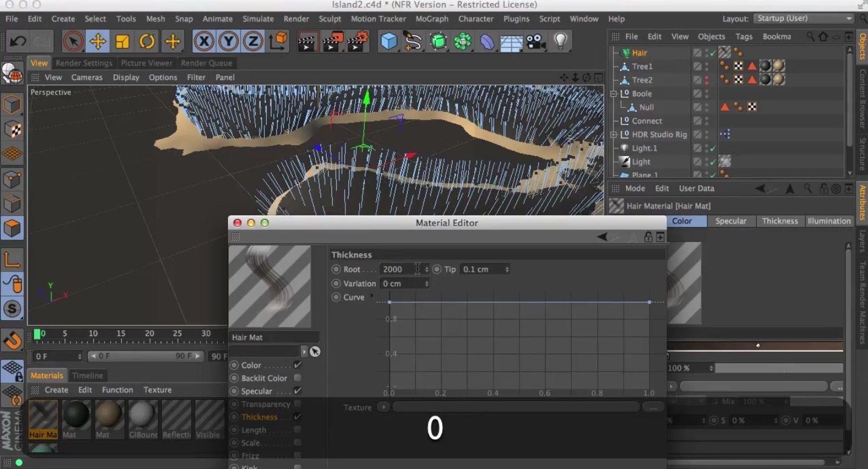868x469 pixels.
Task: Add a Camera object
Action: [x=535, y=41]
